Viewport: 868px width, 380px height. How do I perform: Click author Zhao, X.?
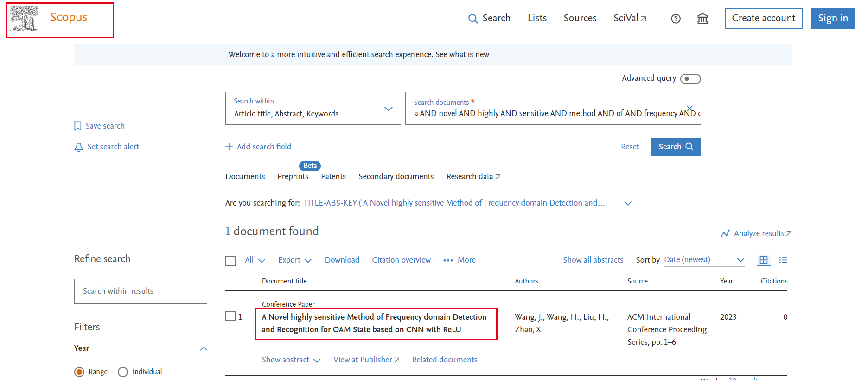(529, 329)
